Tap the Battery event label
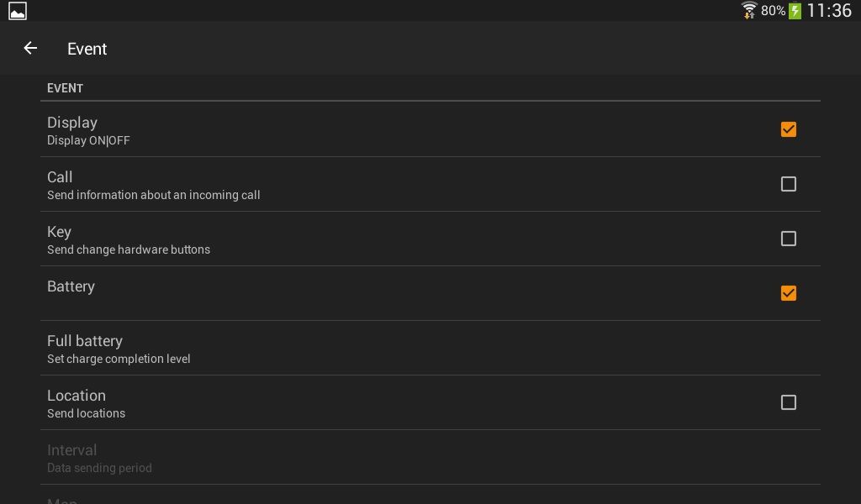The image size is (861, 504). (71, 286)
